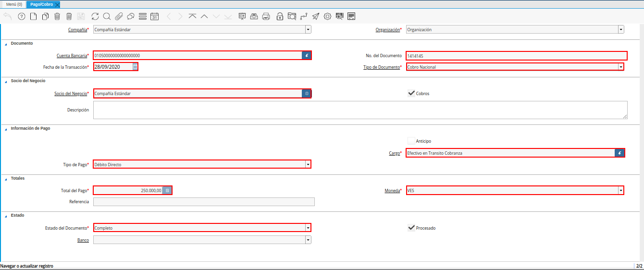The image size is (644, 270).
Task: Click the barcode scan toolbar icon
Action: pos(340,16)
